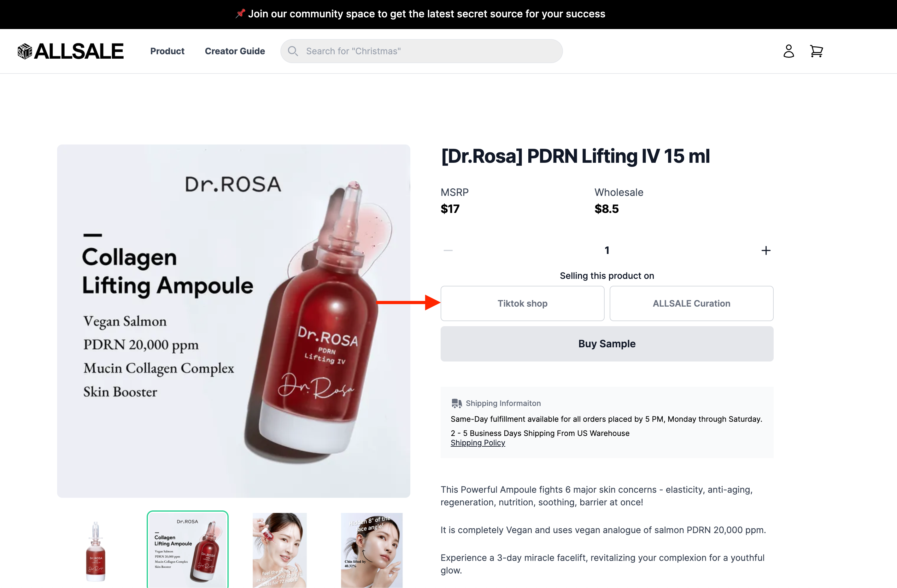Image resolution: width=897 pixels, height=588 pixels.
Task: Click the shipping truck icon
Action: 456,403
